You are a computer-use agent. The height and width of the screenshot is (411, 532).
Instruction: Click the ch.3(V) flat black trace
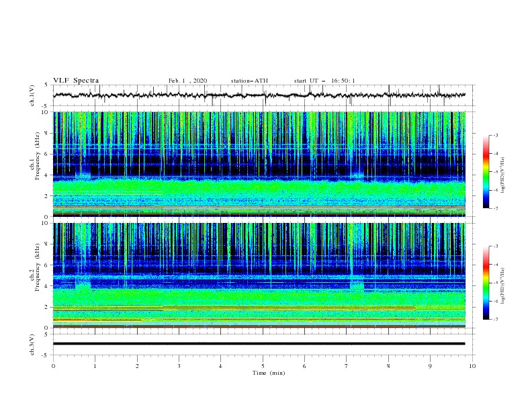[x=259, y=344]
